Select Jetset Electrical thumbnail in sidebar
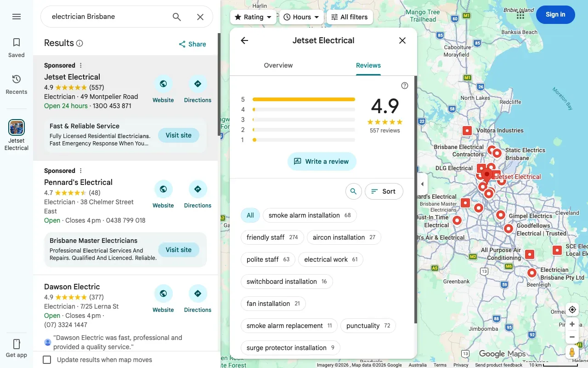This screenshot has width=588, height=368. pos(17,127)
